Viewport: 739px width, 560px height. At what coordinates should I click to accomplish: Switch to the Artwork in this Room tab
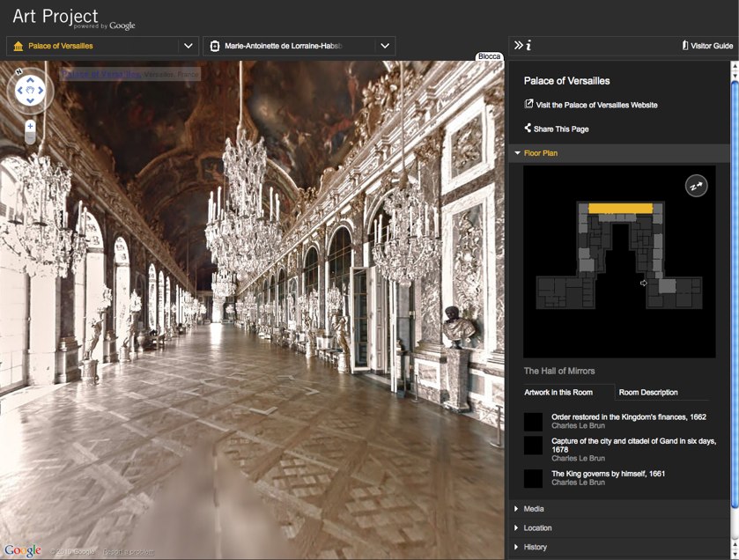pyautogui.click(x=558, y=393)
